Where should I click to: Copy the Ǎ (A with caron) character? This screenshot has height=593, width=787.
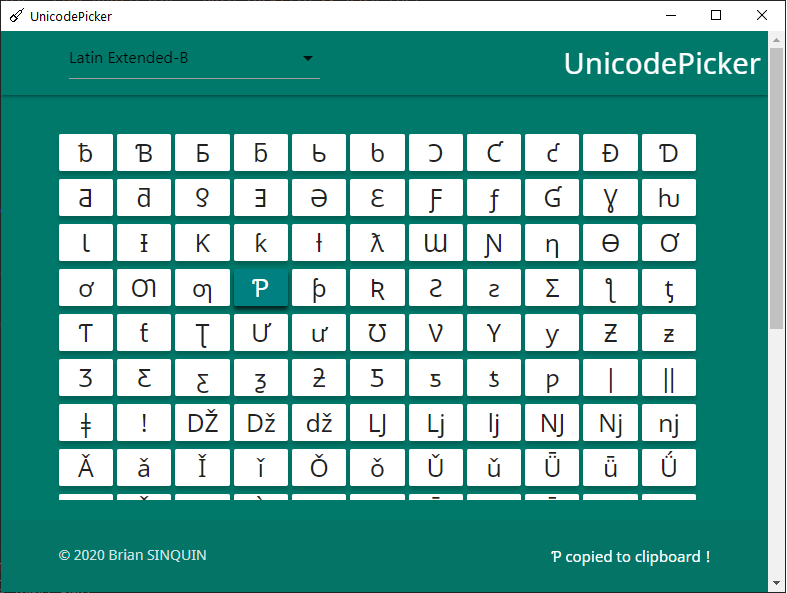coord(86,467)
